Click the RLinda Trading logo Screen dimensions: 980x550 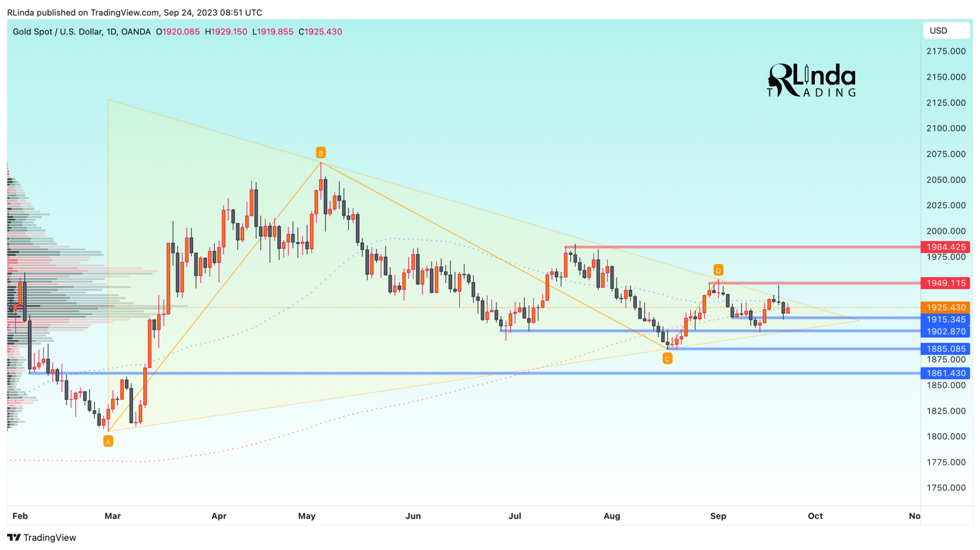[x=811, y=80]
